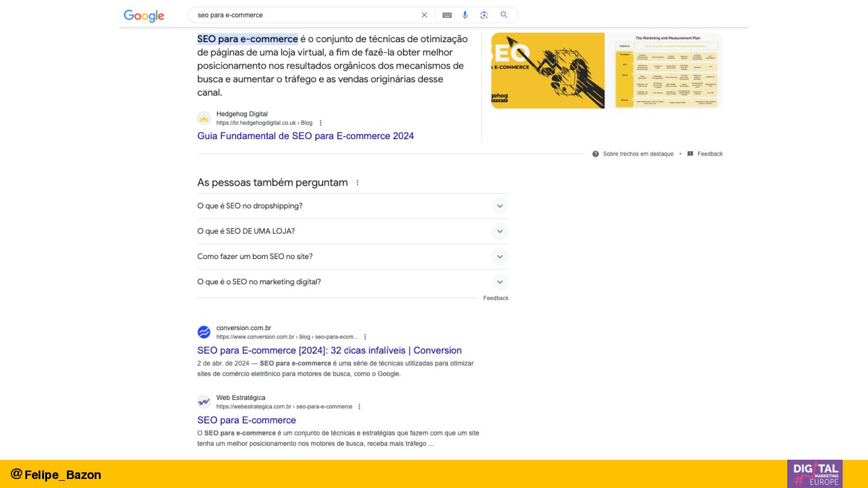The height and width of the screenshot is (488, 868).
Task: Expand 'O que é SEO DE UMA LOJA?'
Action: click(x=353, y=231)
